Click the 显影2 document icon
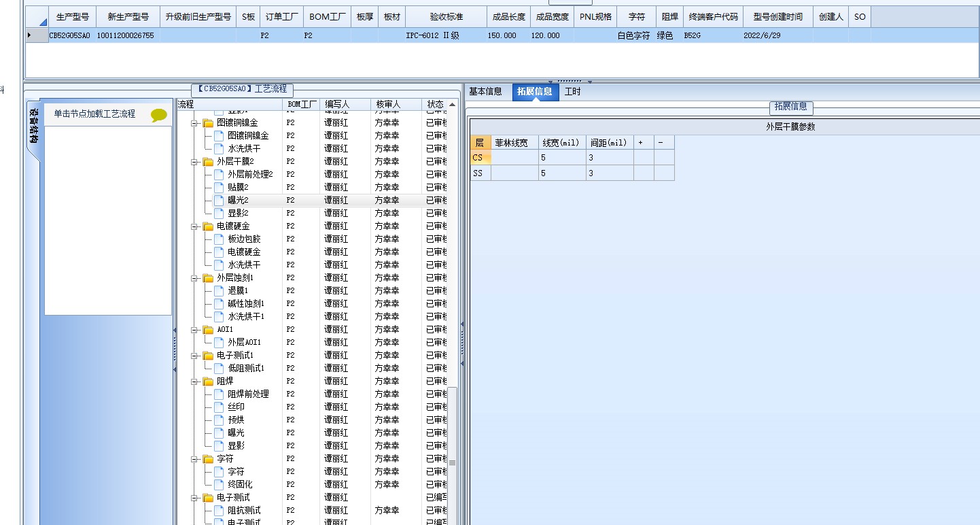980x525 pixels. click(x=219, y=213)
